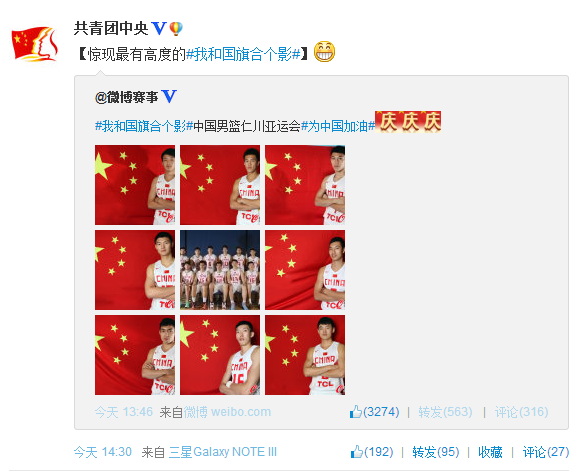Screen dimensions: 587x472
Task: Click the 评论(316) link in the quoted post
Action: coord(521,412)
